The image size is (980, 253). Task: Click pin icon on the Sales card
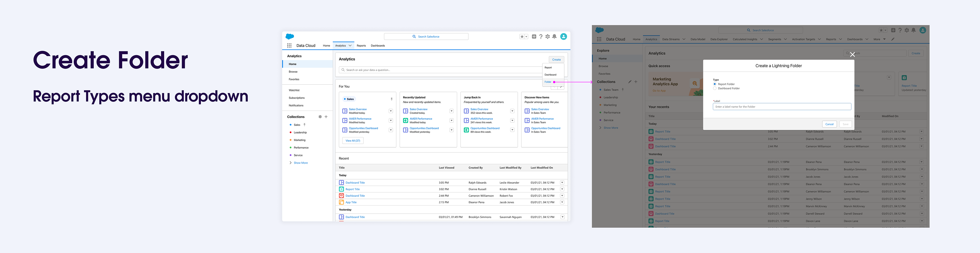[391, 99]
